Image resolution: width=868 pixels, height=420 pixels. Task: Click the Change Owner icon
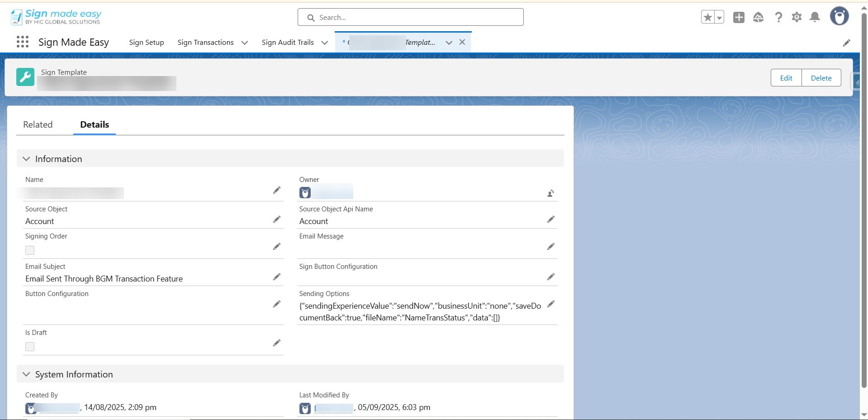coord(551,193)
